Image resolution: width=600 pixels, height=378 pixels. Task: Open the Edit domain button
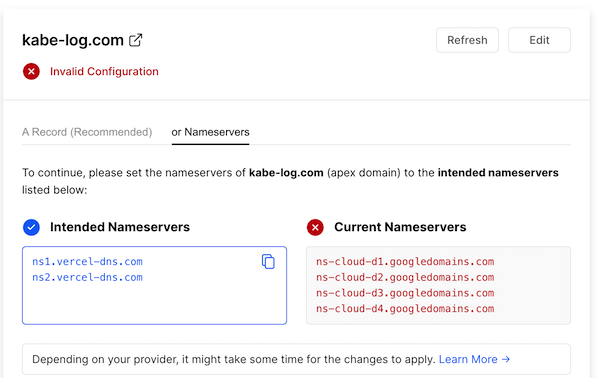coord(539,40)
